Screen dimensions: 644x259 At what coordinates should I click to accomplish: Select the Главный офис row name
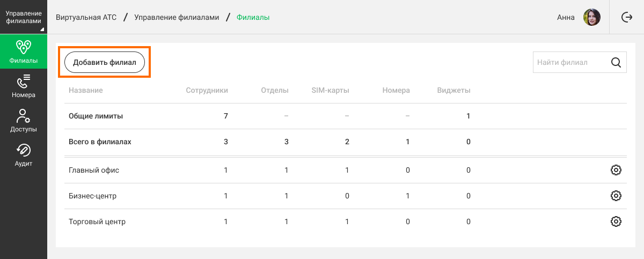(x=94, y=170)
